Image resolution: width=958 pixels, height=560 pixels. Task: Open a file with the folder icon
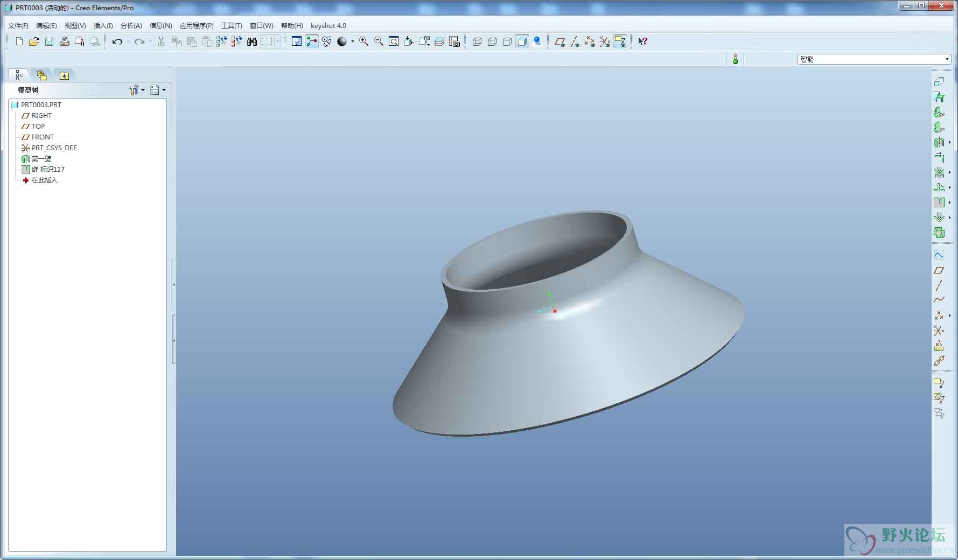(34, 41)
